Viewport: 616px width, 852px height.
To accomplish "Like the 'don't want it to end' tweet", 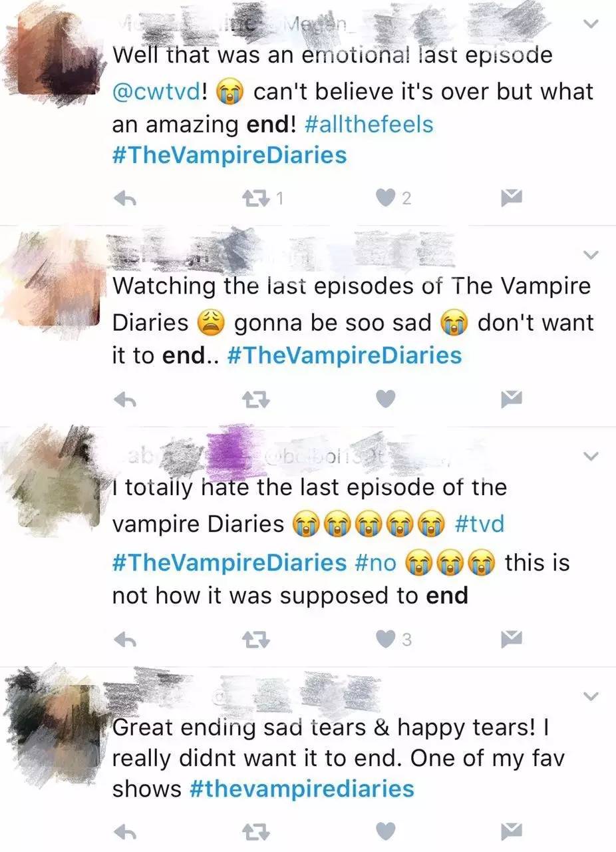I will click(386, 399).
